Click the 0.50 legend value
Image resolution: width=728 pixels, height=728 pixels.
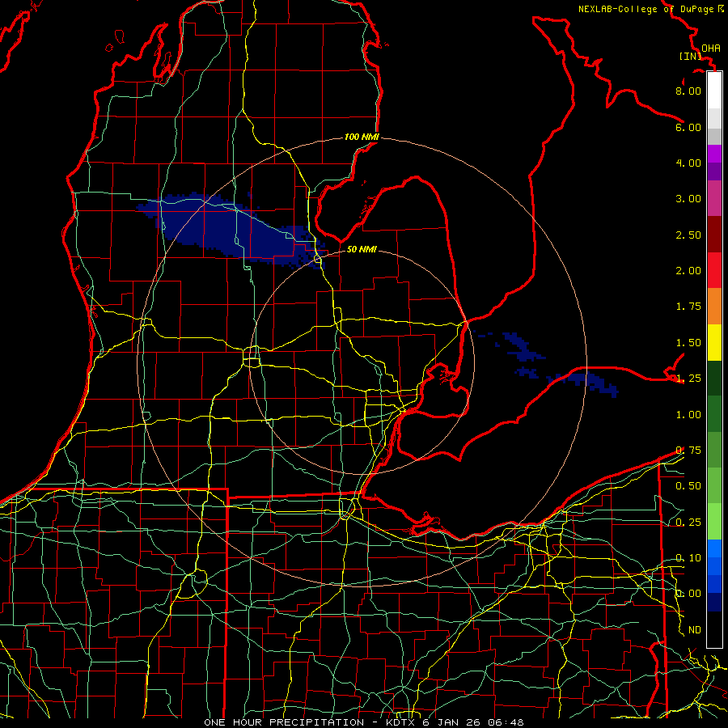tap(688, 486)
